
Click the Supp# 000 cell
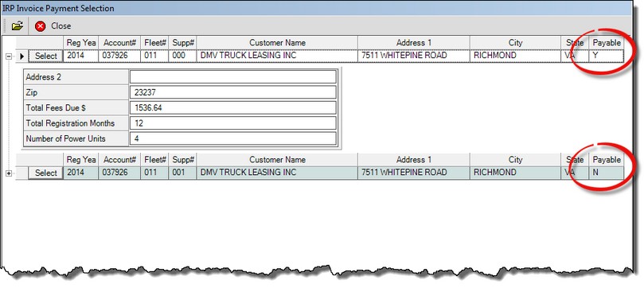(183, 56)
